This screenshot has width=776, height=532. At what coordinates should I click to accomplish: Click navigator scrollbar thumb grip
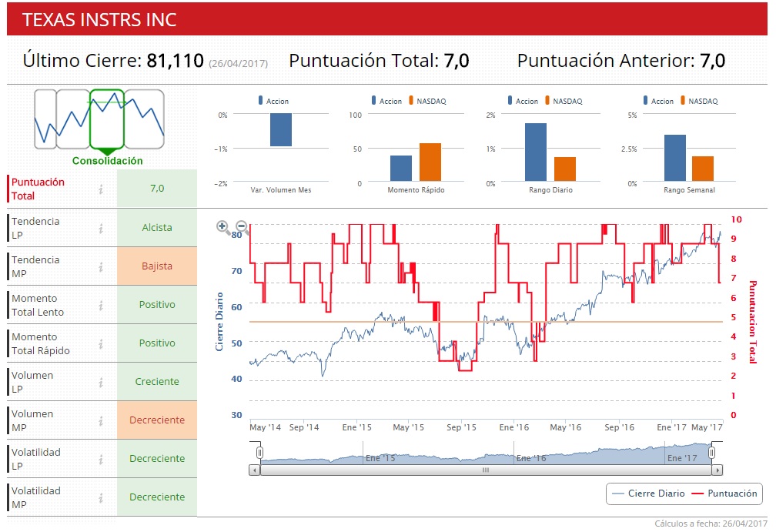pos(486,470)
